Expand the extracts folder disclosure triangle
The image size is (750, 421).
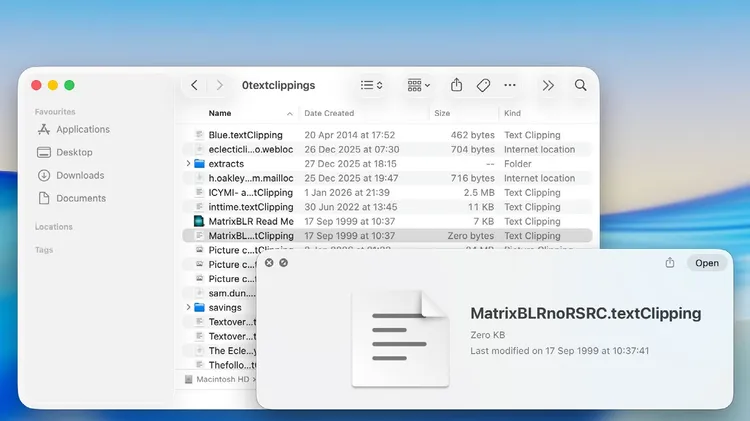click(188, 164)
